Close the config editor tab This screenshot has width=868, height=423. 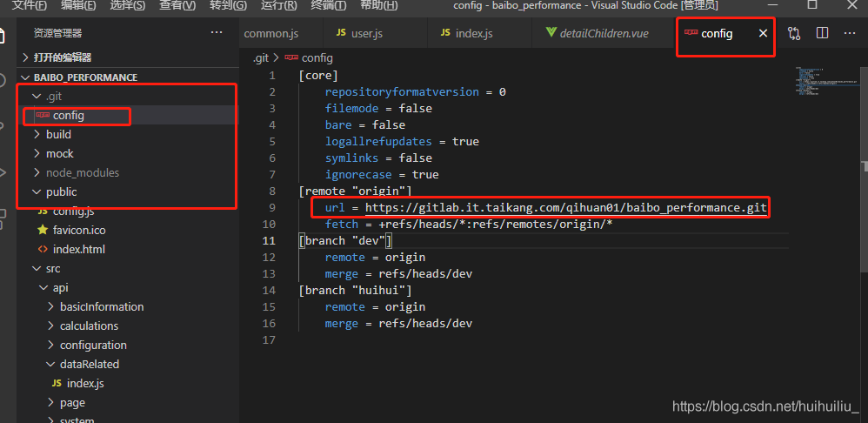pyautogui.click(x=763, y=34)
